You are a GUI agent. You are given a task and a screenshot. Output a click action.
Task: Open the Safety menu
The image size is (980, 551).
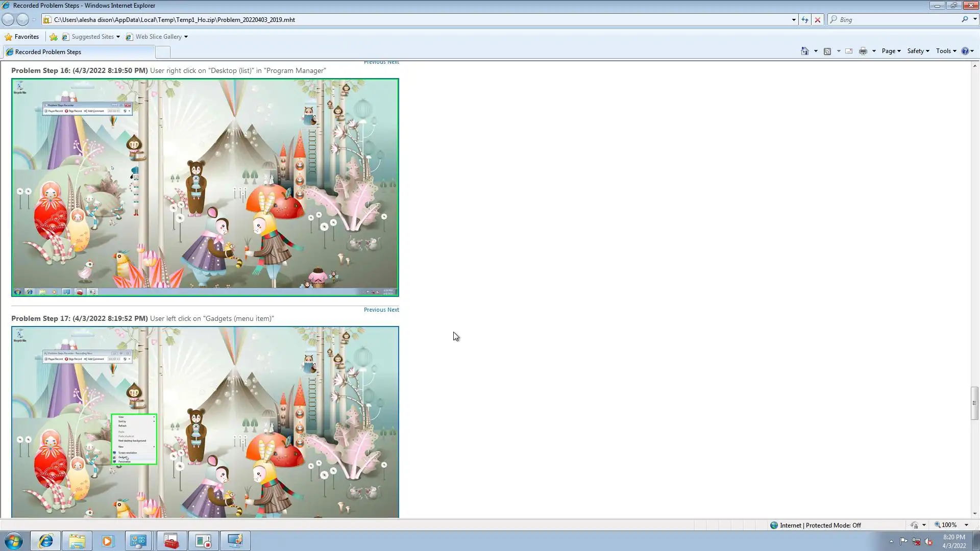click(918, 51)
